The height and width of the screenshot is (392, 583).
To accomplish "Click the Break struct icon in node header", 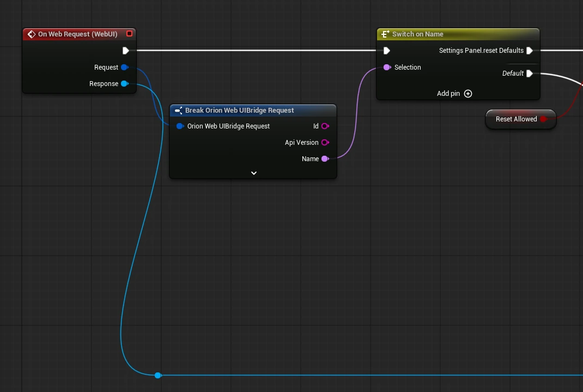I will pos(179,111).
